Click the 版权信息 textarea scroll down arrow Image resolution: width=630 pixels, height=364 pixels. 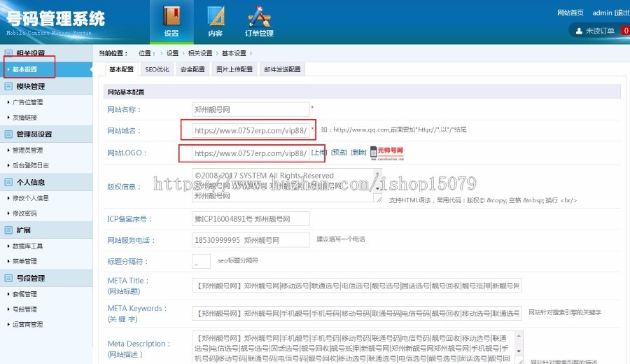point(378,189)
